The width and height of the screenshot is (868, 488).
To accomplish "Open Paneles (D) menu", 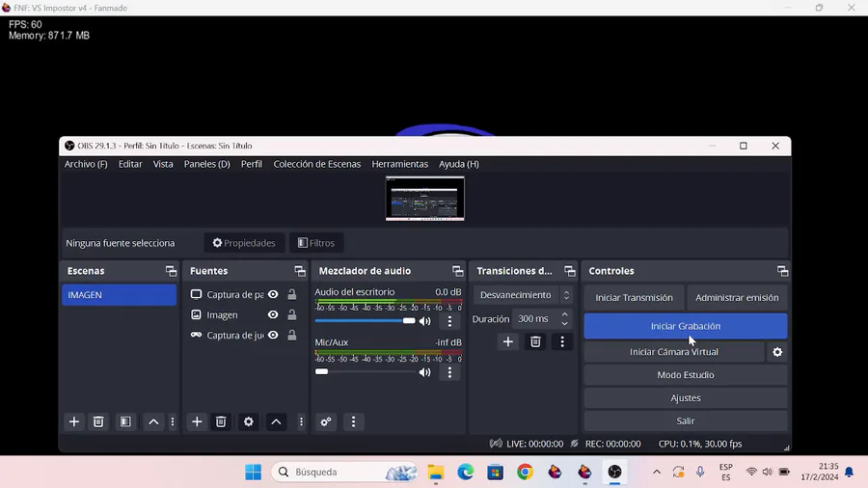I will click(x=207, y=164).
